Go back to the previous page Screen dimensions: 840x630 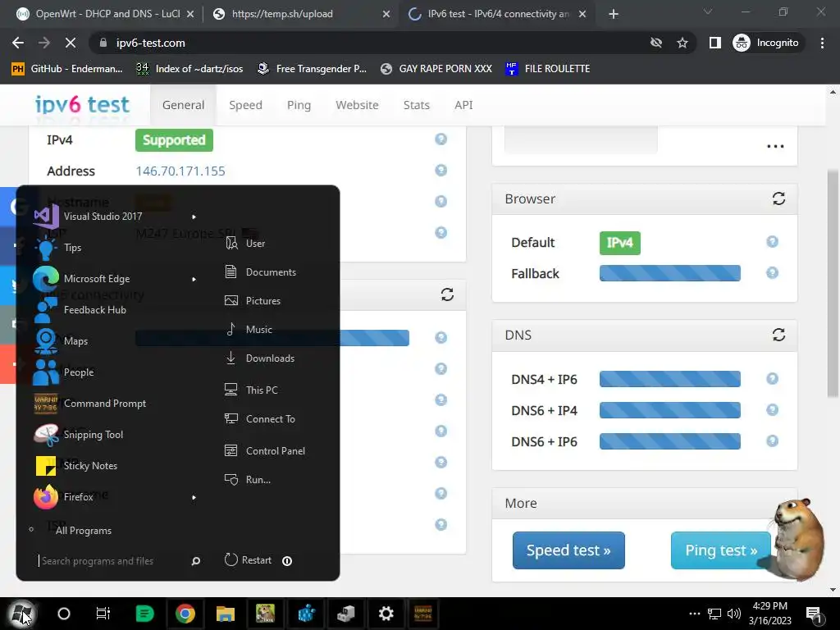[x=18, y=43]
